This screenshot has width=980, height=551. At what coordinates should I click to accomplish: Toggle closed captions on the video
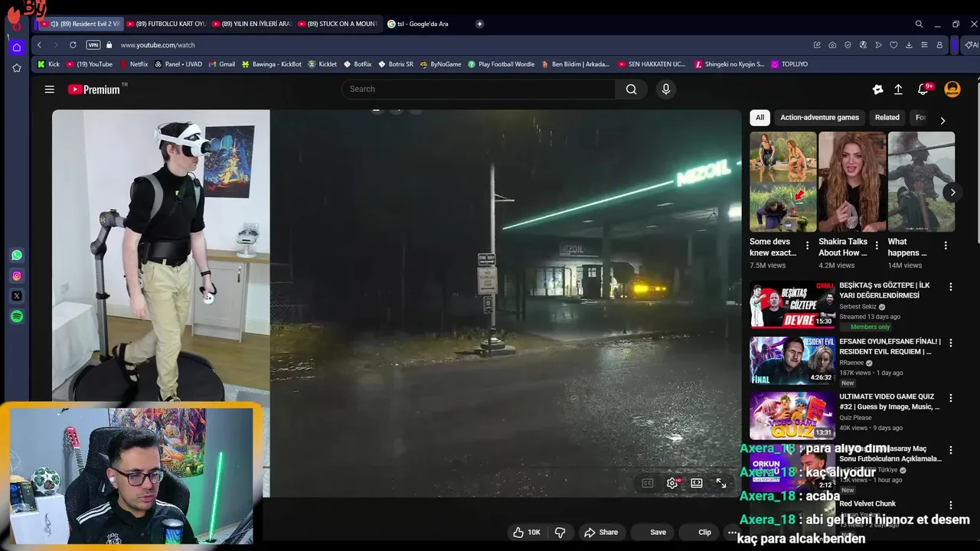point(648,483)
